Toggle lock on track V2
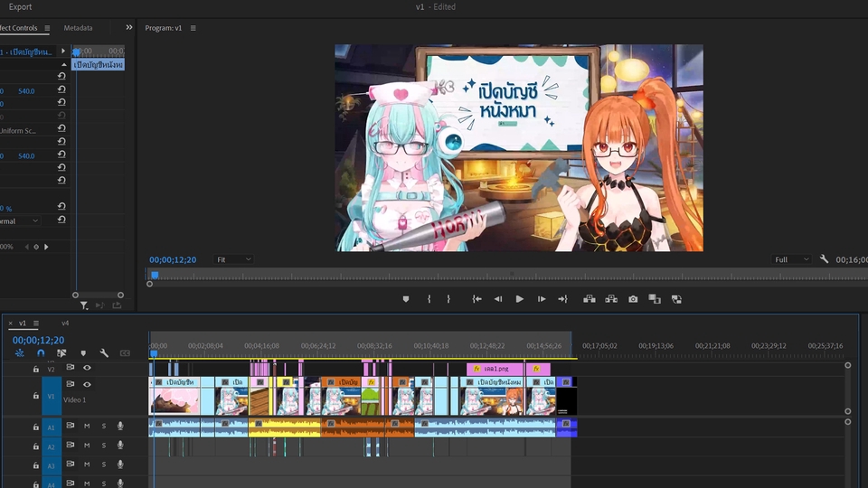Image resolution: width=868 pixels, height=488 pixels. point(36,369)
